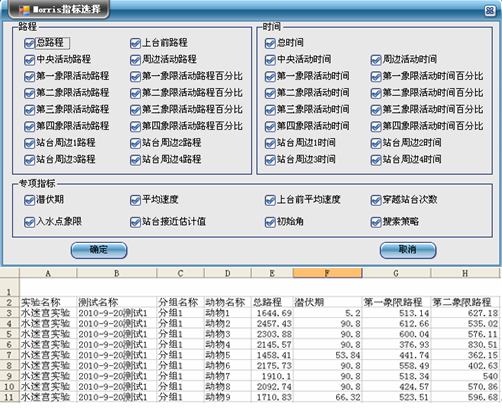Toggle 站台周边3路程 checkbox

[29, 160]
